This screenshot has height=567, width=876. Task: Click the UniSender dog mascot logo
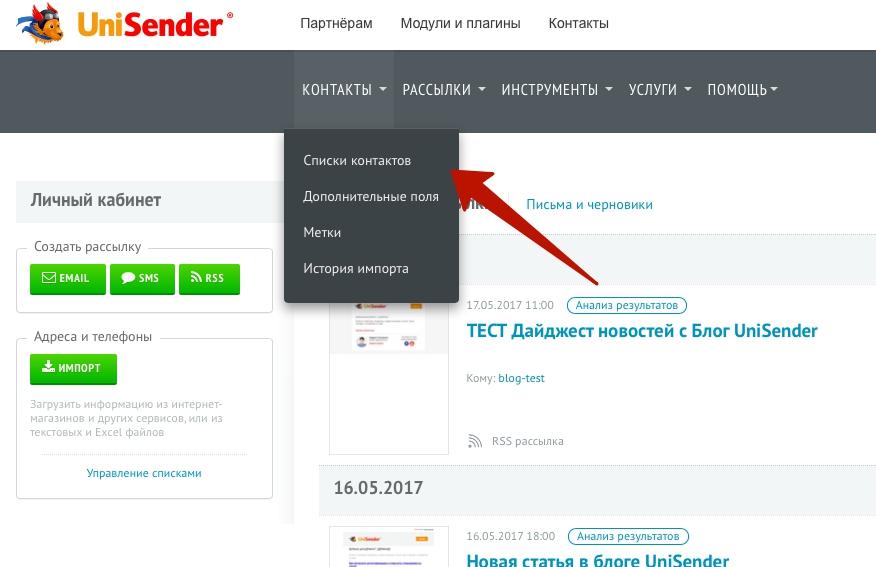pos(40,23)
